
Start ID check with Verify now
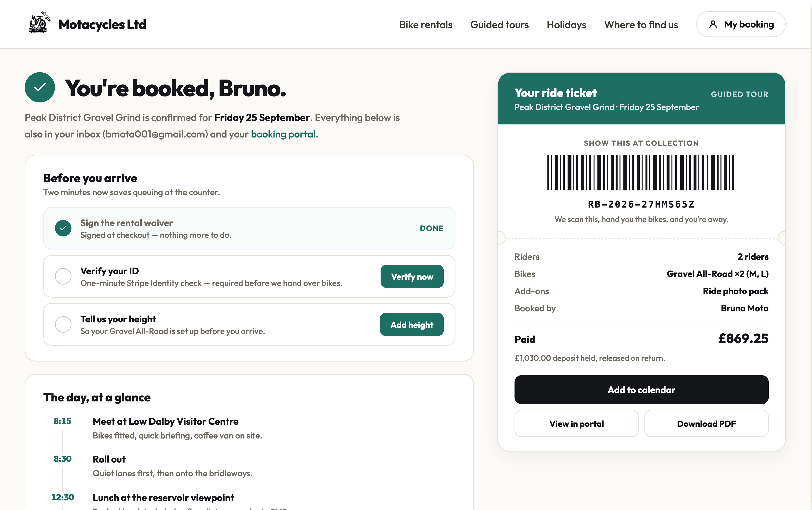(412, 276)
